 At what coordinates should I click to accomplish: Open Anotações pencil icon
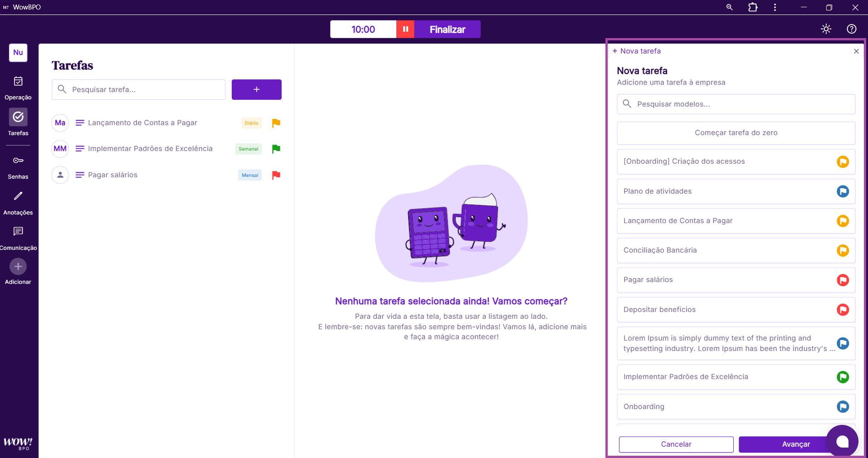(18, 196)
